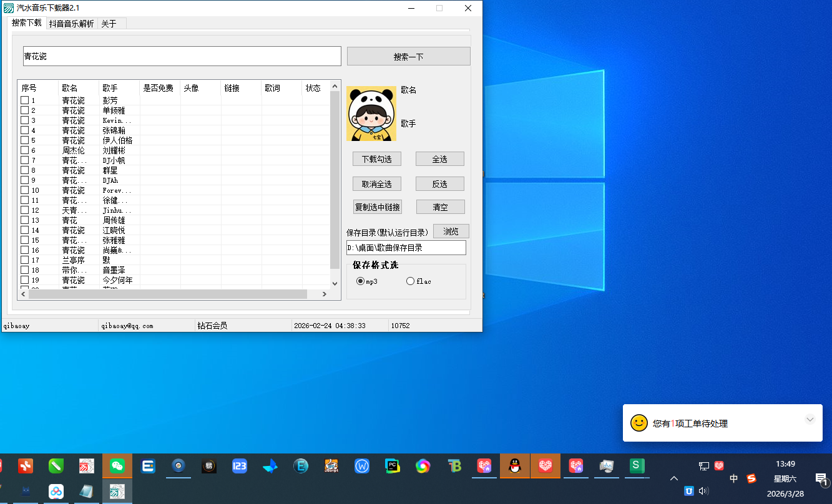Image resolution: width=832 pixels, height=504 pixels.
Task: Collapse the work order notification chevron
Action: click(x=810, y=419)
